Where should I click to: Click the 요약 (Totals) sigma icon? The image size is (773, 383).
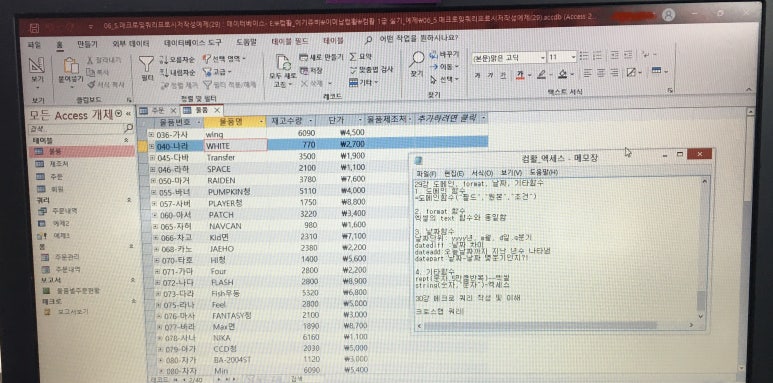(354, 57)
